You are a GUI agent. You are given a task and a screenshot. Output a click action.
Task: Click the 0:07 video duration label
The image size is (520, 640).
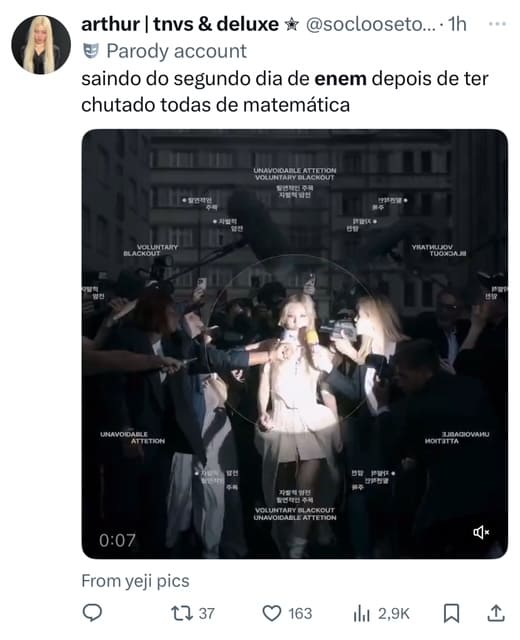117,540
